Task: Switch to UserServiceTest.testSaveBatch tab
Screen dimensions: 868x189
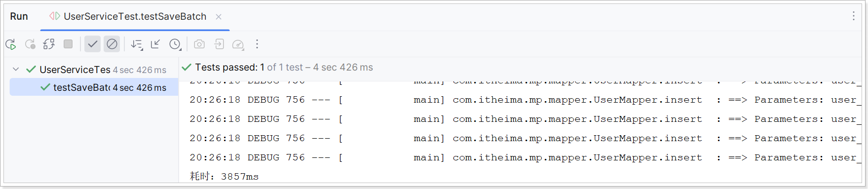Action: tap(135, 16)
